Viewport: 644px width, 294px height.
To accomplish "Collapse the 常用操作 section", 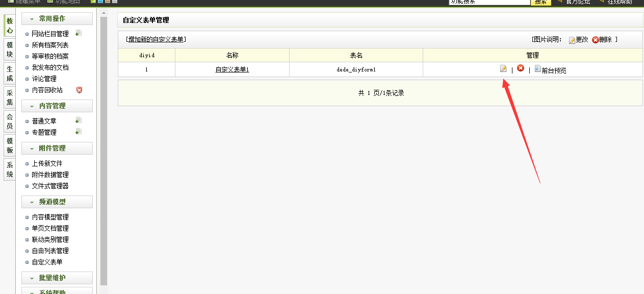I will point(57,18).
